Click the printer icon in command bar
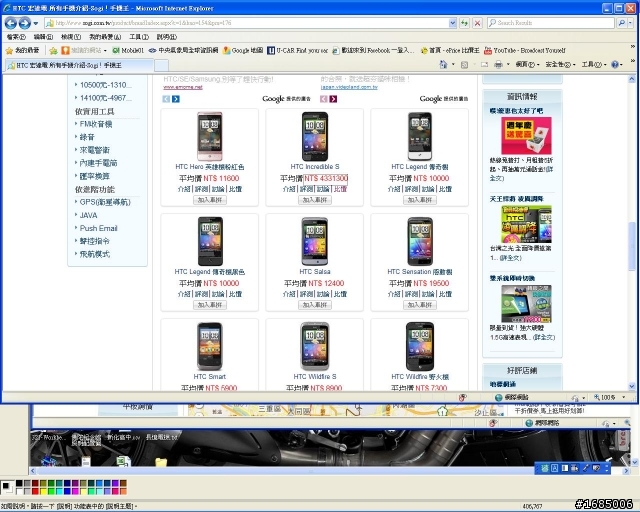The width and height of the screenshot is (640, 512). click(x=498, y=65)
